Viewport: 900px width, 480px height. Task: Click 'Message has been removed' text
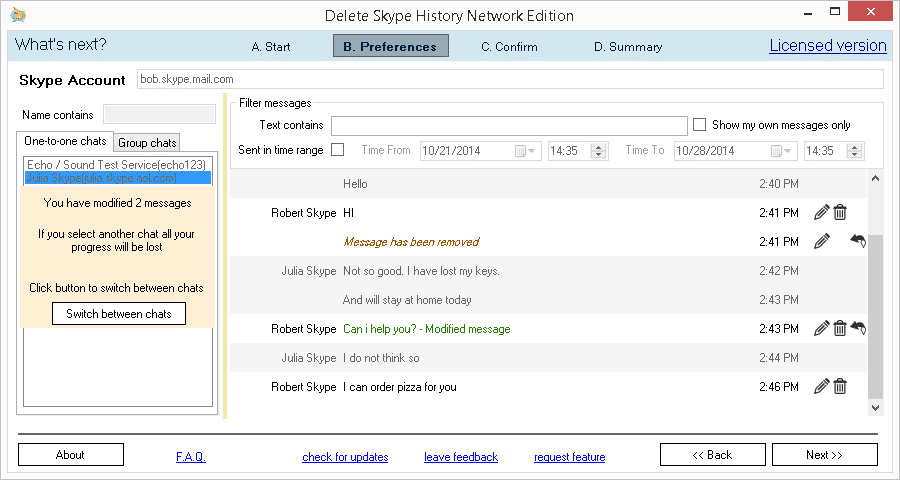(x=411, y=242)
